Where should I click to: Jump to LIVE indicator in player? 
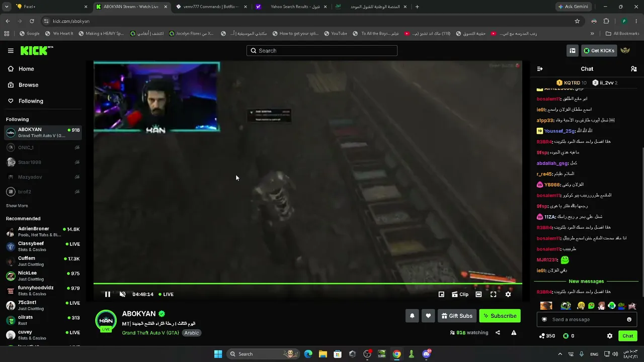tap(166, 294)
